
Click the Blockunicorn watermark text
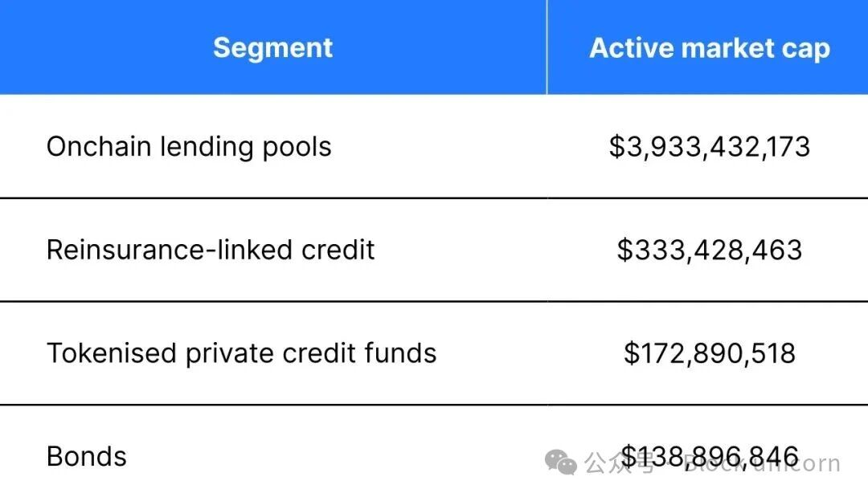point(764,463)
